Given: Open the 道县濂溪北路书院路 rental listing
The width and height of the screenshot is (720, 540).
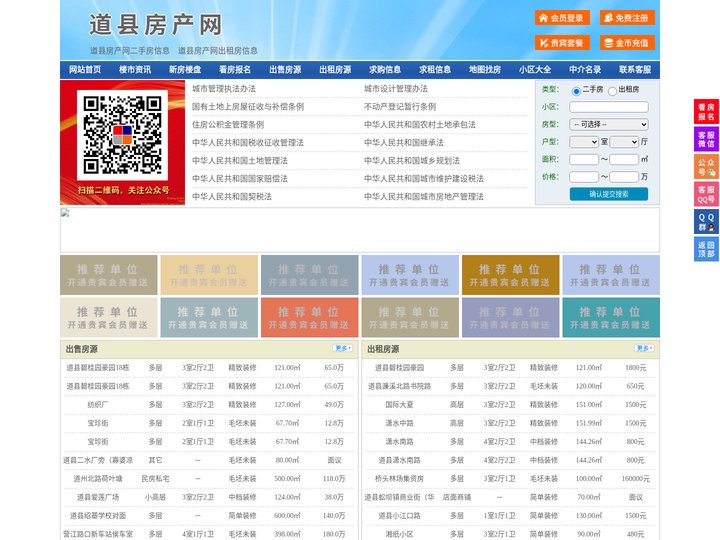Looking at the screenshot, I should (399, 386).
